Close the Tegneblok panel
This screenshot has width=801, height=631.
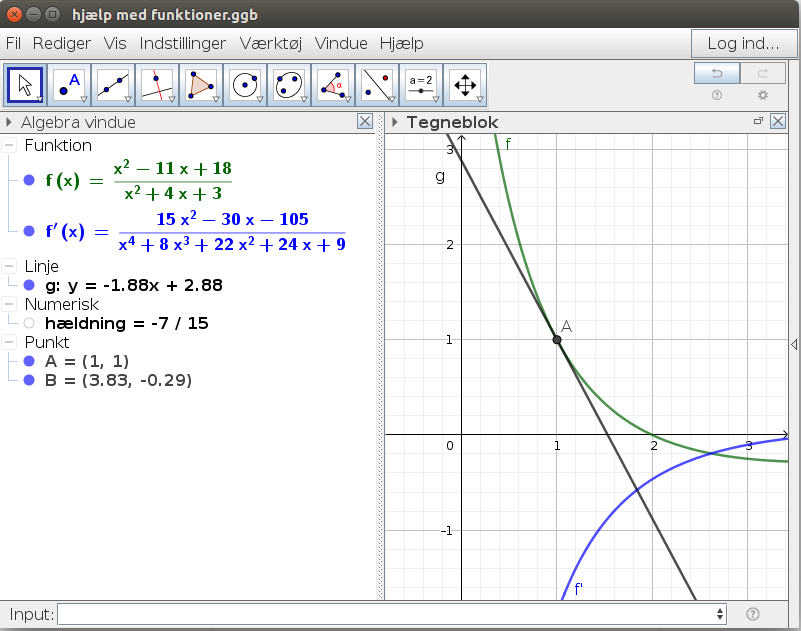pyautogui.click(x=778, y=122)
